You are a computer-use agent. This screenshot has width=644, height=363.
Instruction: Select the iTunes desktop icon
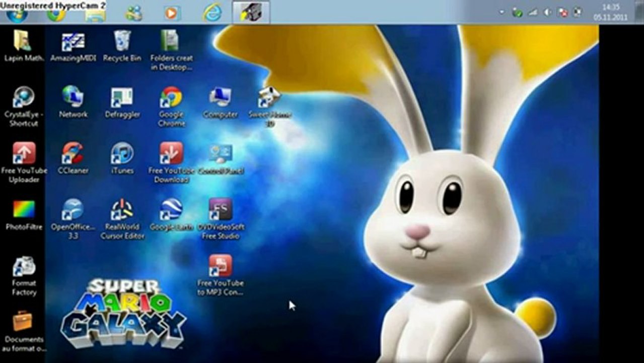click(122, 158)
